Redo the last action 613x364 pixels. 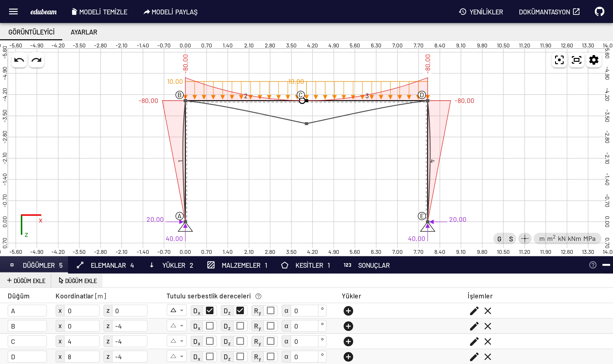[36, 60]
